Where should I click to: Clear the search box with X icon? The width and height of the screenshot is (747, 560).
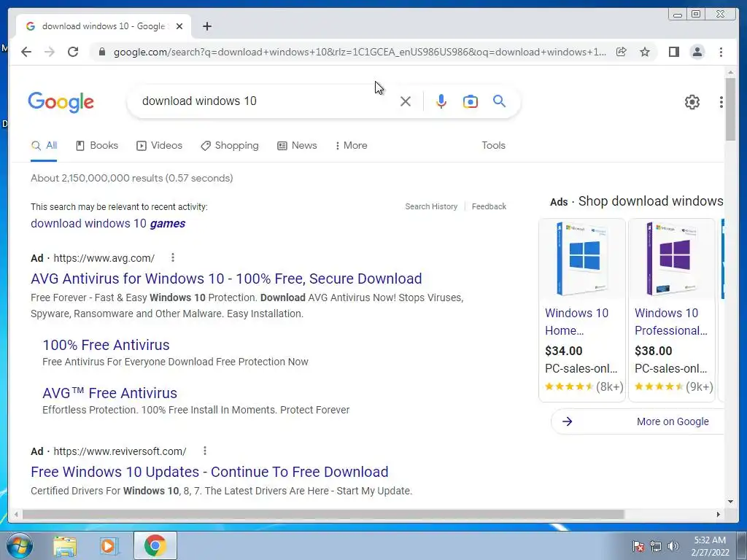coord(406,101)
